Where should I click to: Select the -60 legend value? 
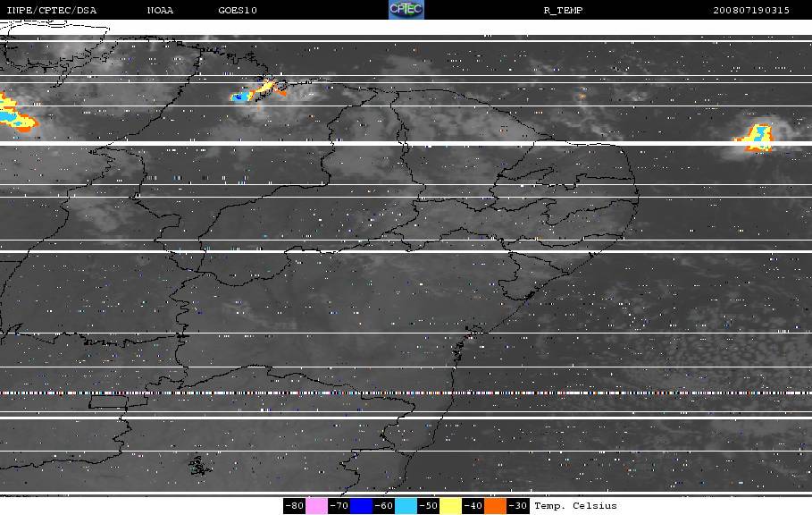384,506
